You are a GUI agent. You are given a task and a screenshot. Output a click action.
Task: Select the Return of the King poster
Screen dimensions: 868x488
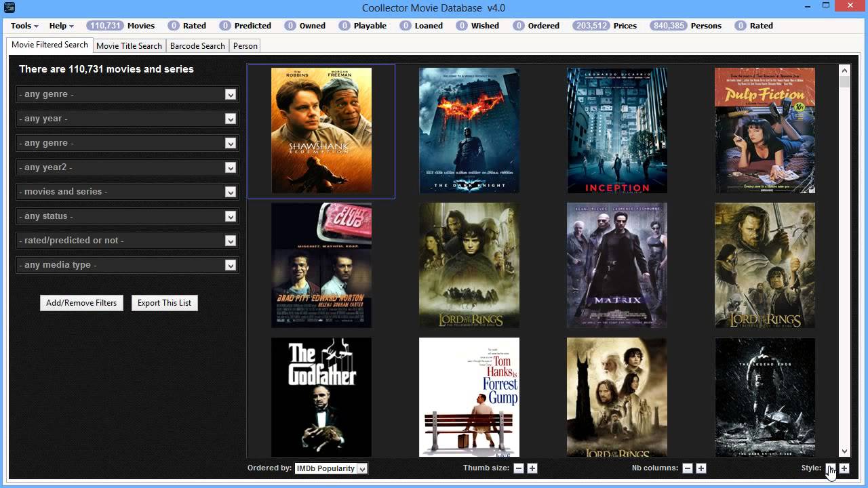tap(765, 265)
